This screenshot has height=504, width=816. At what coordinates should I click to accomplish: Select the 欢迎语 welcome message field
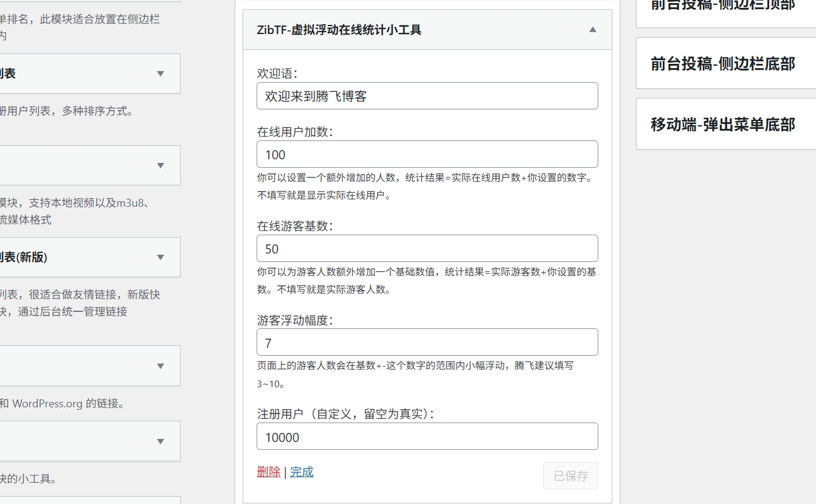point(427,95)
